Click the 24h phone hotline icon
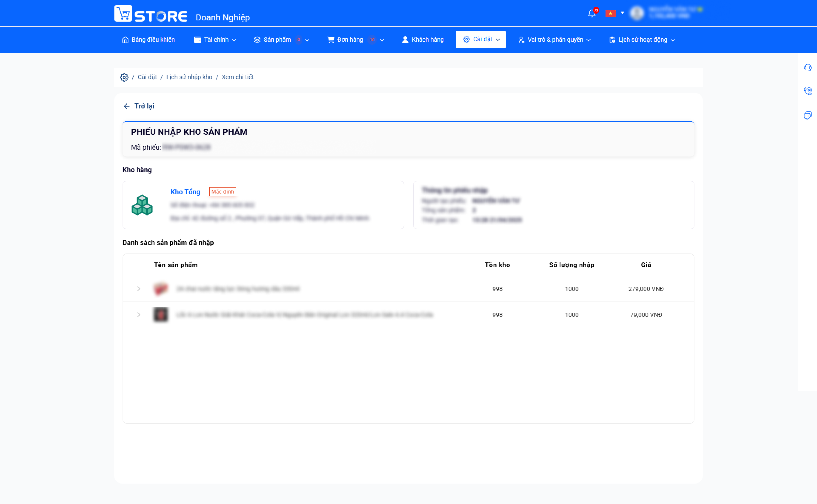The width and height of the screenshot is (817, 504). point(807,91)
